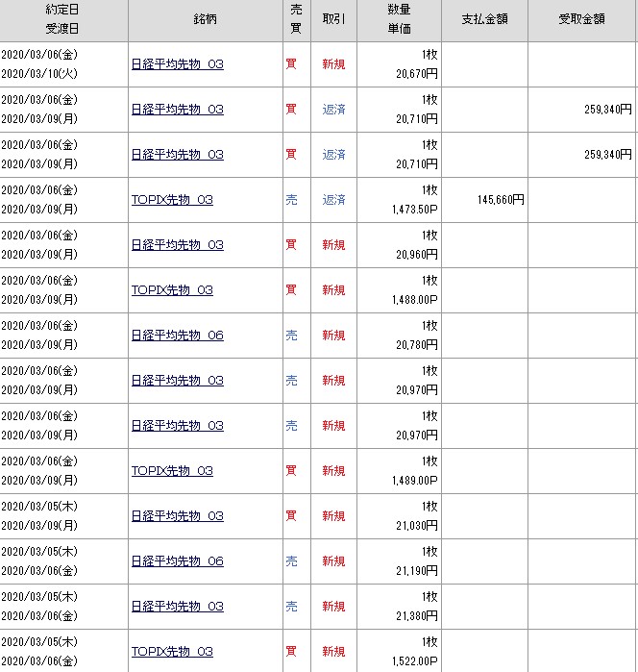
Task: Open TOPIX先物 03 link priced 1,522.00P
Action: point(172,652)
